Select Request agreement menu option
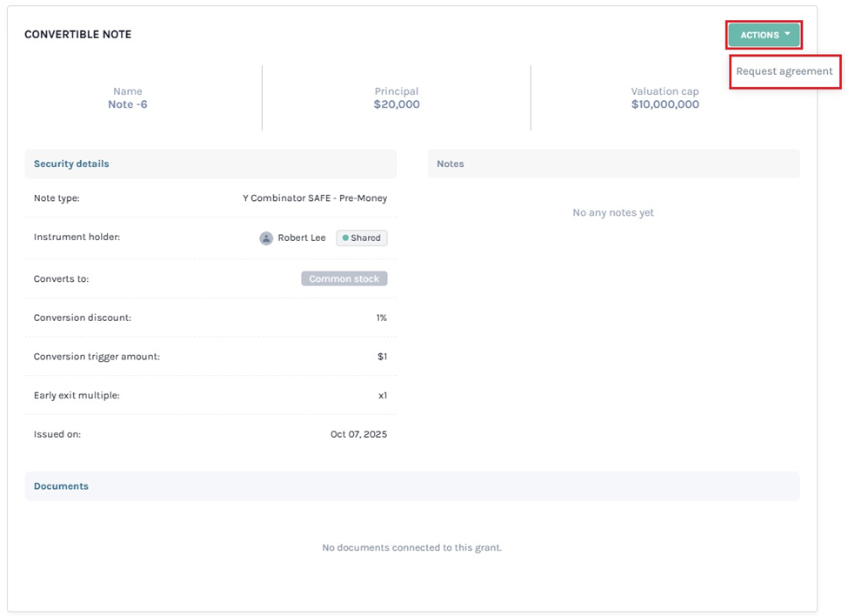 tap(784, 71)
